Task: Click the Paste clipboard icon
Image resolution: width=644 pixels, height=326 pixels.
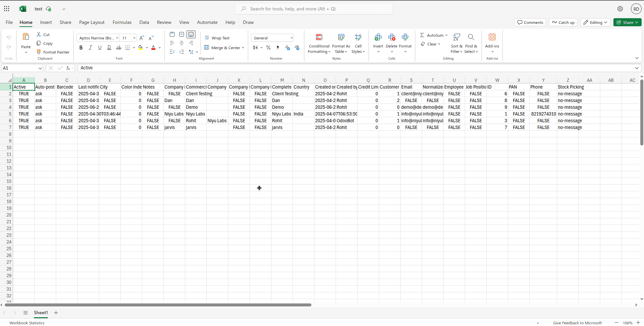Action: tap(26, 36)
